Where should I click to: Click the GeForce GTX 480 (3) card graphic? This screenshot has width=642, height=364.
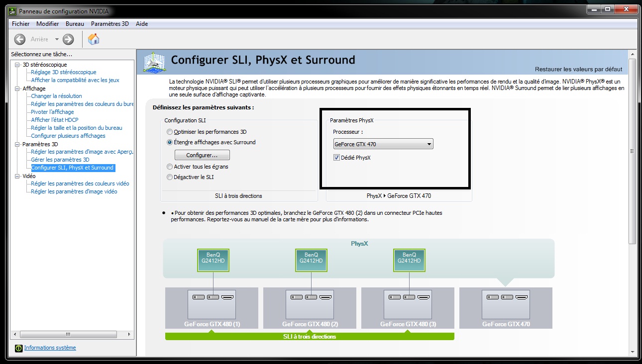[x=408, y=305]
